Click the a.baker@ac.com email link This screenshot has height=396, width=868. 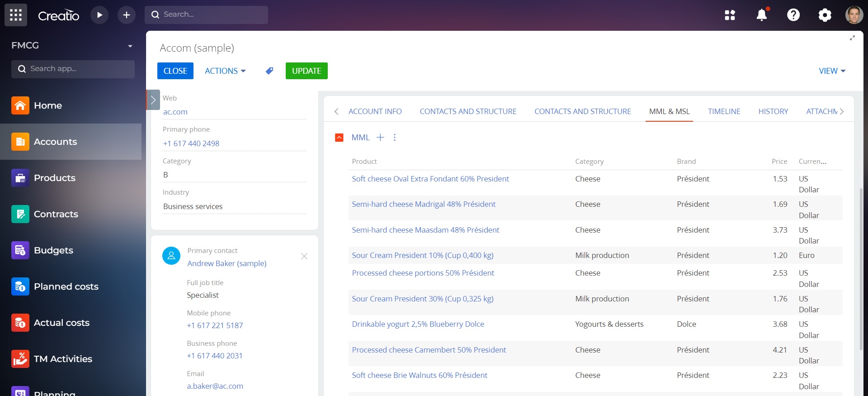tap(215, 386)
